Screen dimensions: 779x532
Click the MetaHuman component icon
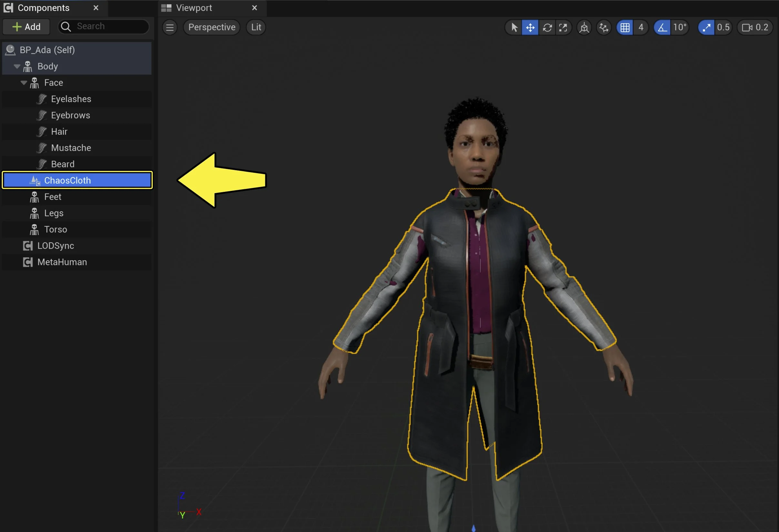coord(28,262)
